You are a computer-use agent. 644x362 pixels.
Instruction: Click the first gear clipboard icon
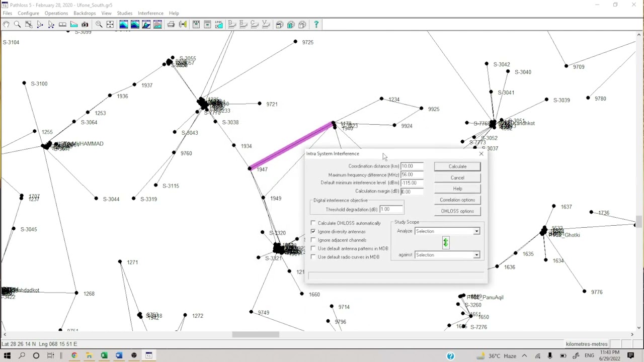tap(280, 24)
